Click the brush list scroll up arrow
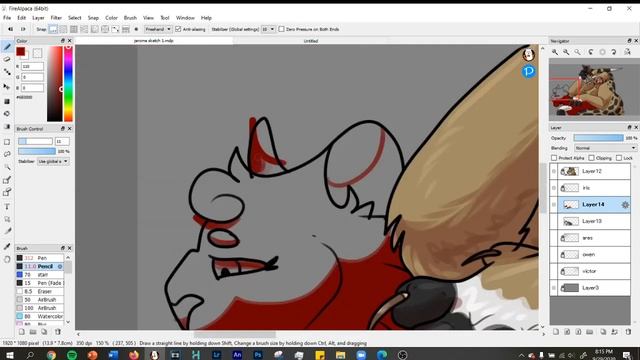640x360 pixels. click(x=68, y=258)
